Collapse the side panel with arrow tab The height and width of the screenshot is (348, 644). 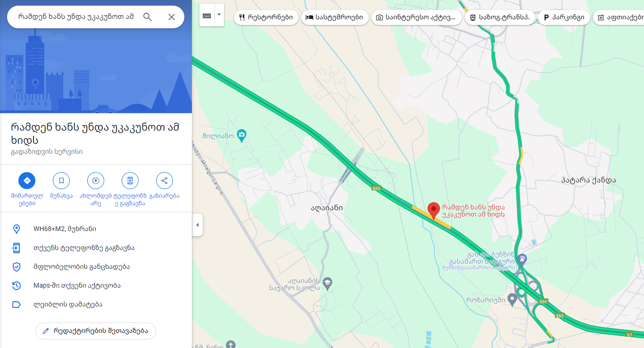tap(197, 225)
